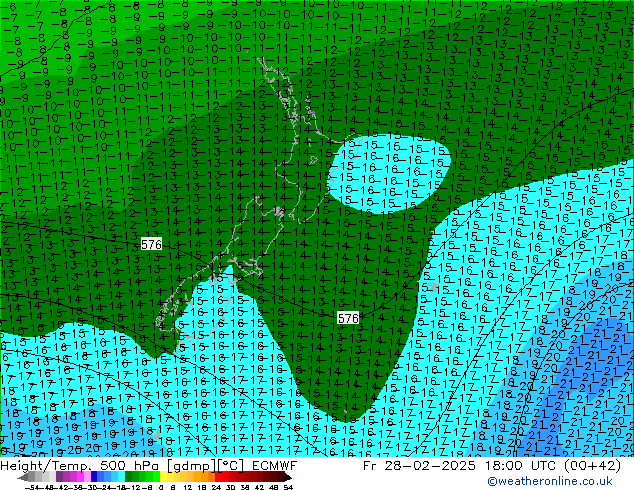The image size is (634, 490).
Task: Click the grey left arrow end of the color scale
Action: (x=23, y=478)
